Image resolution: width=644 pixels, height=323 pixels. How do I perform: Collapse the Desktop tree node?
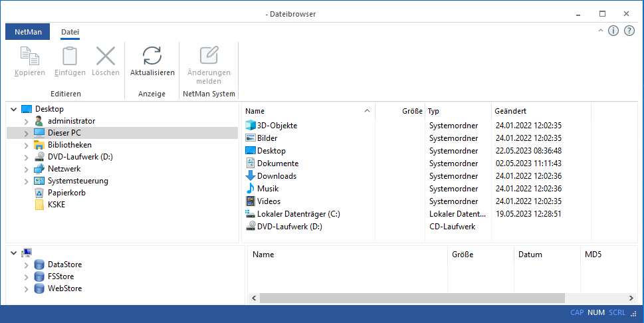click(13, 109)
